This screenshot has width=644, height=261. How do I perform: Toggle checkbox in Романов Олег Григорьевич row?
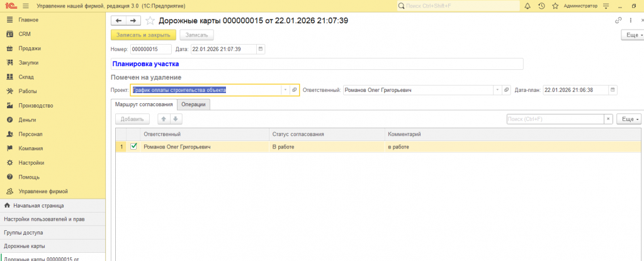[133, 147]
